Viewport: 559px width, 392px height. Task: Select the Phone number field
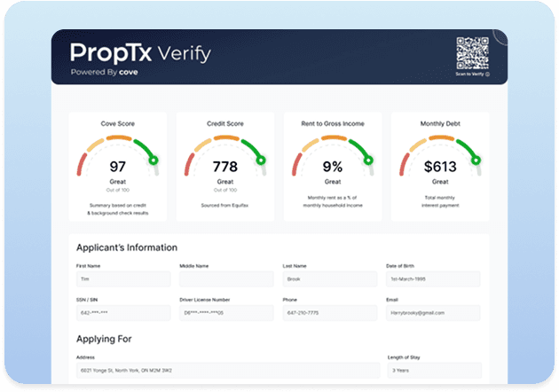coord(328,313)
